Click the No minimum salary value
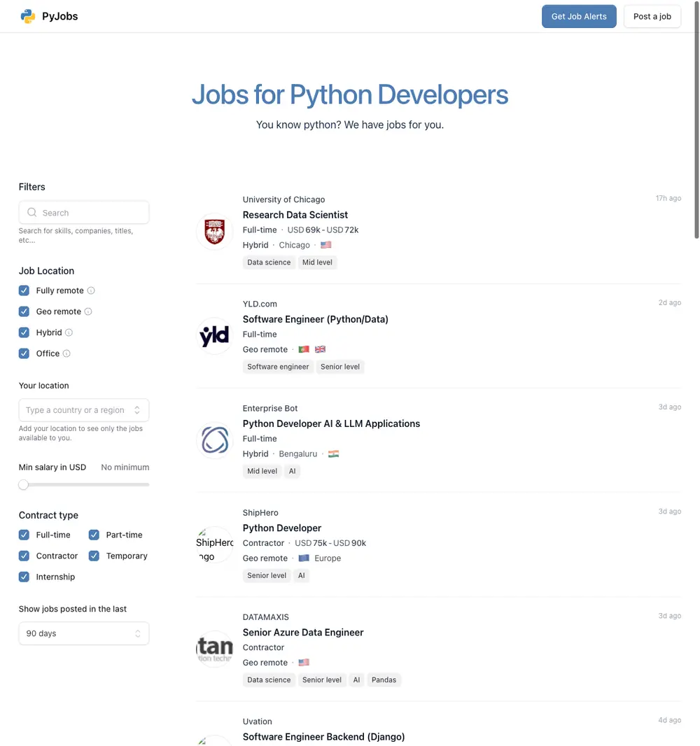Image resolution: width=700 pixels, height=746 pixels. pyautogui.click(x=125, y=467)
